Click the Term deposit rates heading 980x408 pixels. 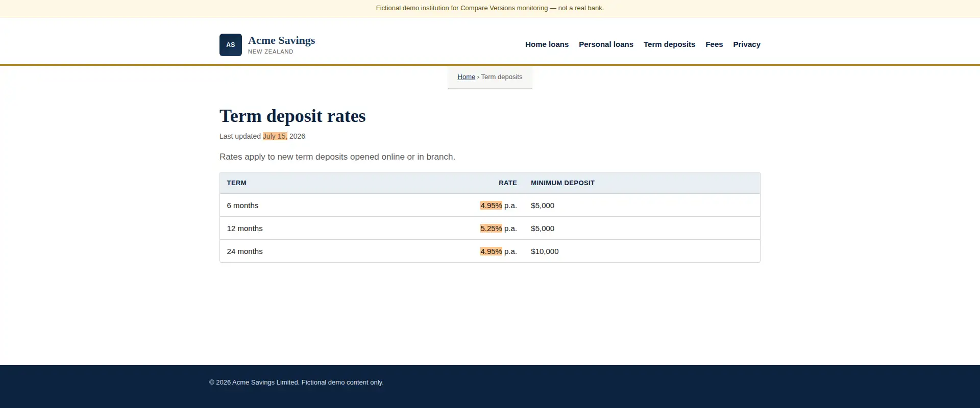[x=292, y=116]
